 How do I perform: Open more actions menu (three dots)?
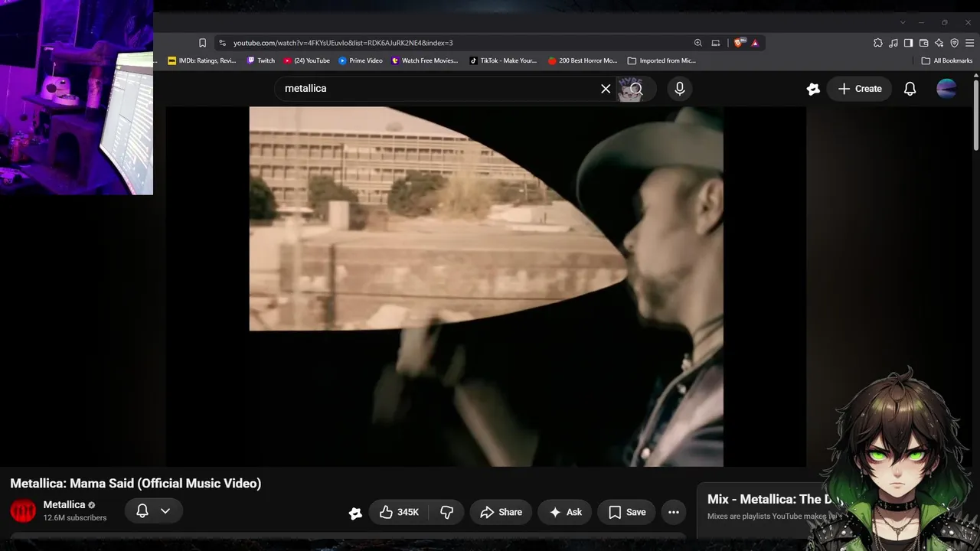pyautogui.click(x=674, y=512)
